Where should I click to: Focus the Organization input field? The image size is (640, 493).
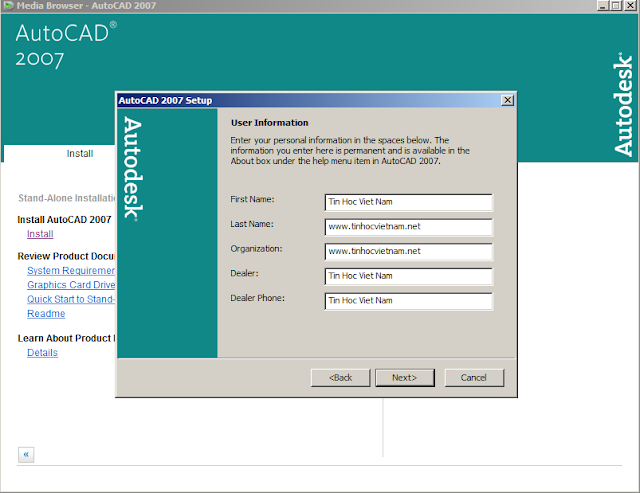click(409, 251)
